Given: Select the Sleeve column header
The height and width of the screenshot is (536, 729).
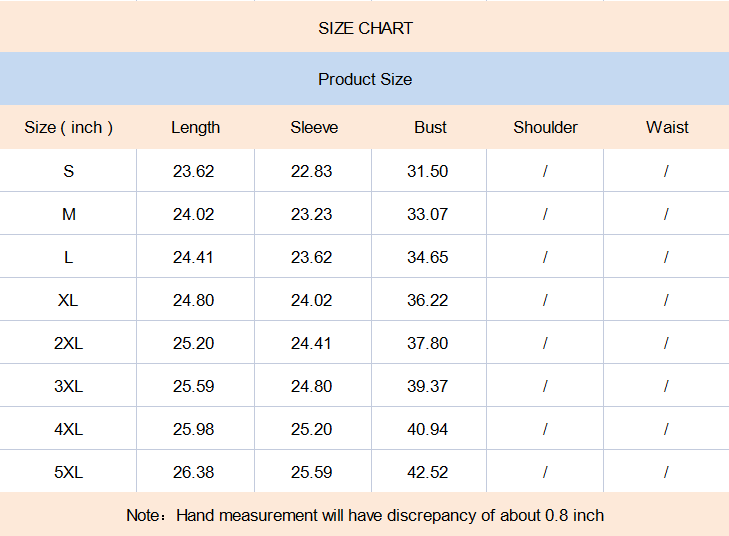Looking at the screenshot, I should tap(314, 127).
